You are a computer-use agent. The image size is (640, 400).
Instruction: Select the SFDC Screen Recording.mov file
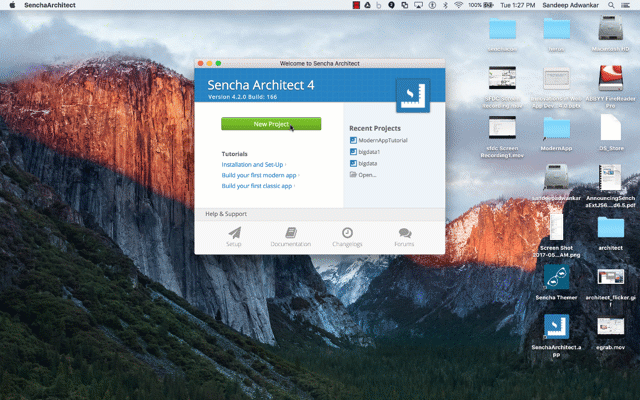[x=502, y=78]
